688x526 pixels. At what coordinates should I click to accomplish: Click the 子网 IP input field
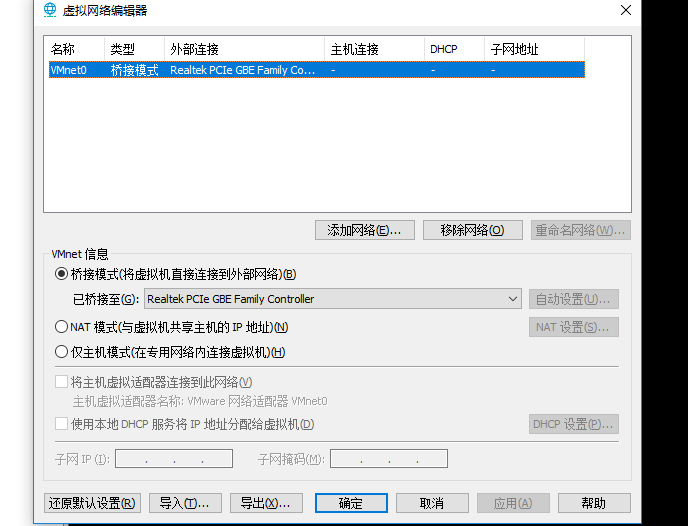pyautogui.click(x=174, y=458)
